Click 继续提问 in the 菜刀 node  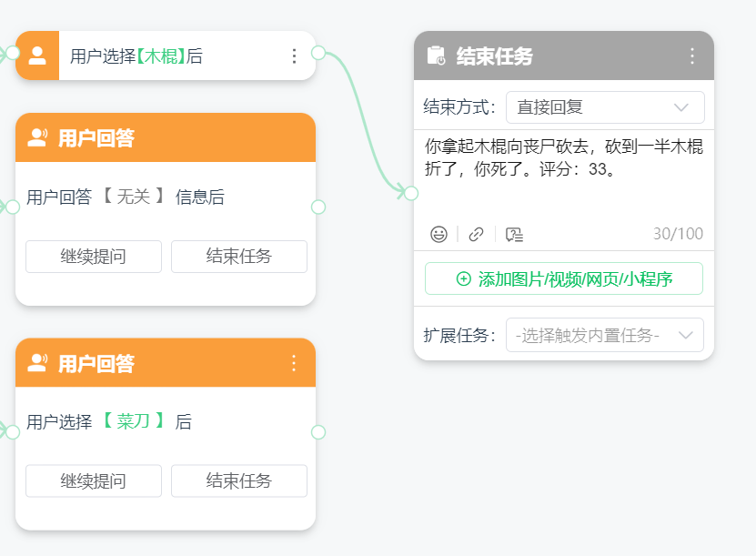[94, 481]
